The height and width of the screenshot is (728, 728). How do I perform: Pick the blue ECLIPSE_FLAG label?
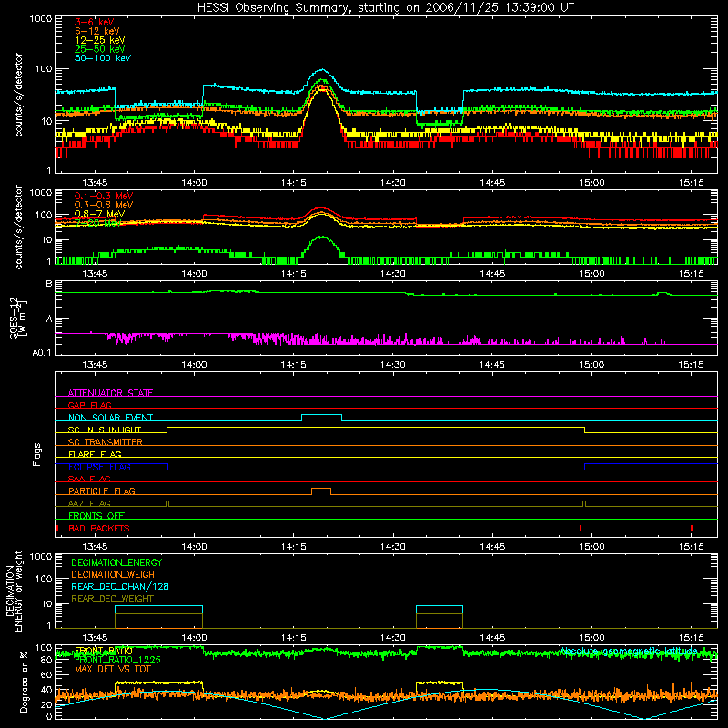point(99,467)
